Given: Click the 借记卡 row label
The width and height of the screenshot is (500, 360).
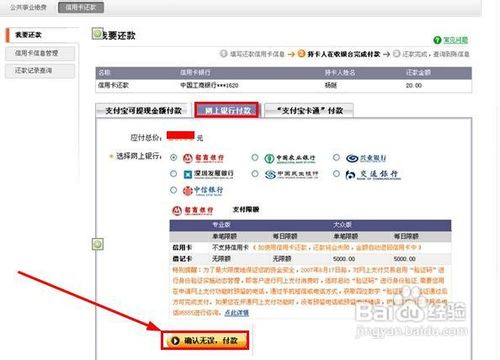Looking at the screenshot, I should [182, 259].
